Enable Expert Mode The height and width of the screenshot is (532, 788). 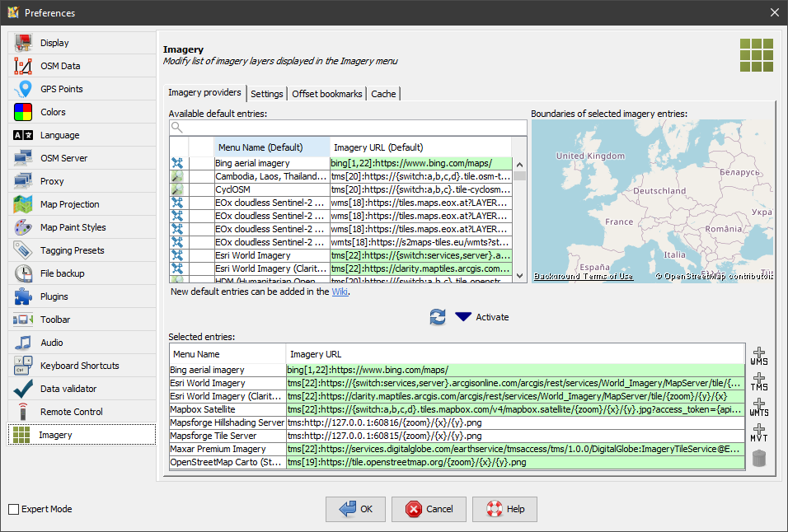click(14, 509)
